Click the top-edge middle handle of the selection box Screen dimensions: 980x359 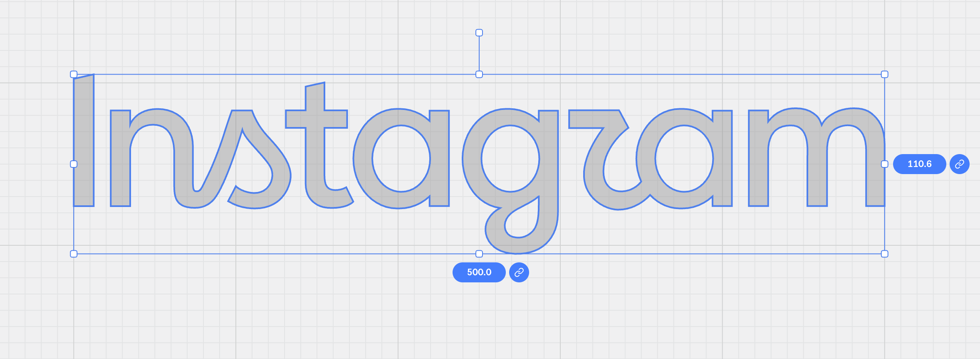479,74
